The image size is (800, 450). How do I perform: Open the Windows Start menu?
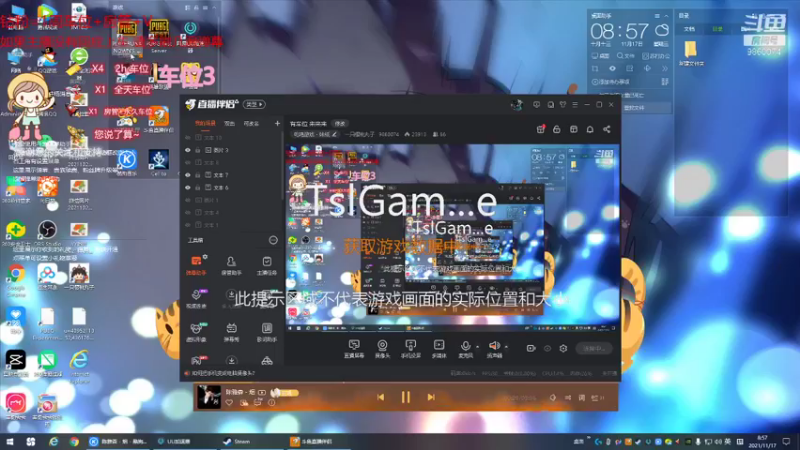10,442
